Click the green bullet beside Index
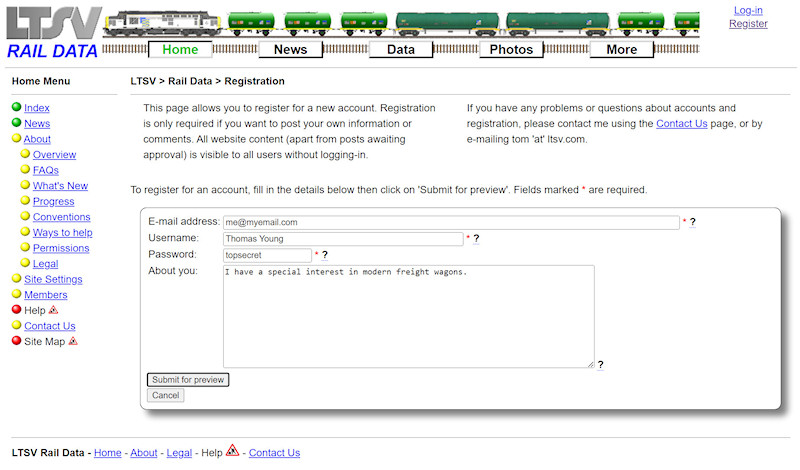The image size is (800, 470). pos(16,108)
